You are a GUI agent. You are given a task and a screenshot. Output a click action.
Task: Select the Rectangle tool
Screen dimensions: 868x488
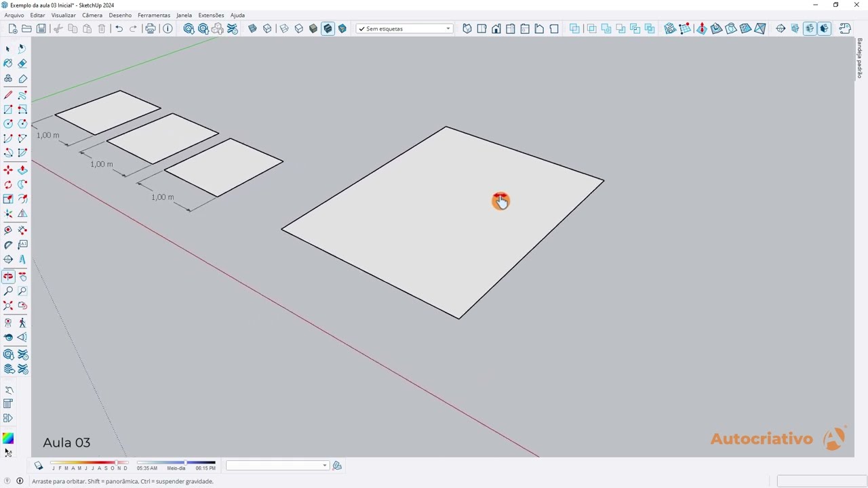[8, 109]
